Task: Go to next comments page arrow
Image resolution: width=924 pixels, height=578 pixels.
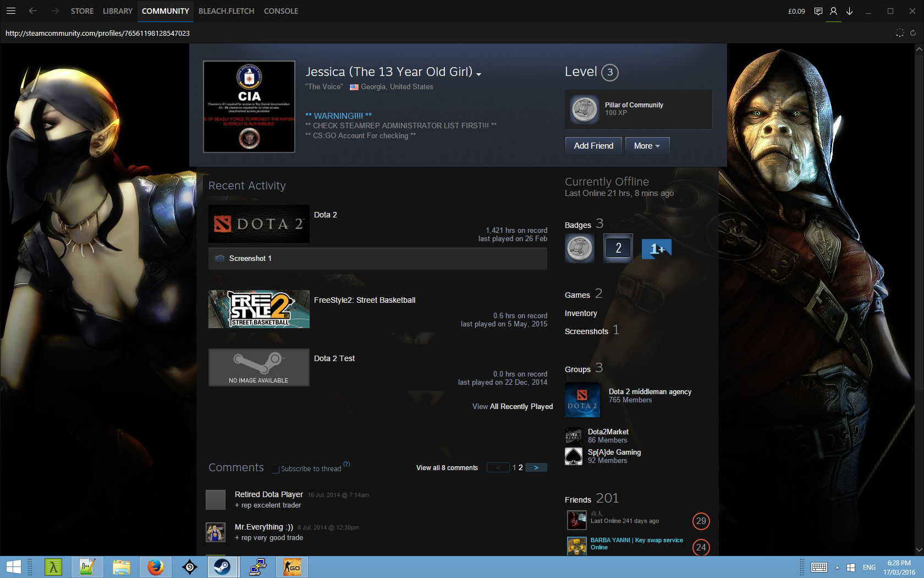Action: [536, 468]
